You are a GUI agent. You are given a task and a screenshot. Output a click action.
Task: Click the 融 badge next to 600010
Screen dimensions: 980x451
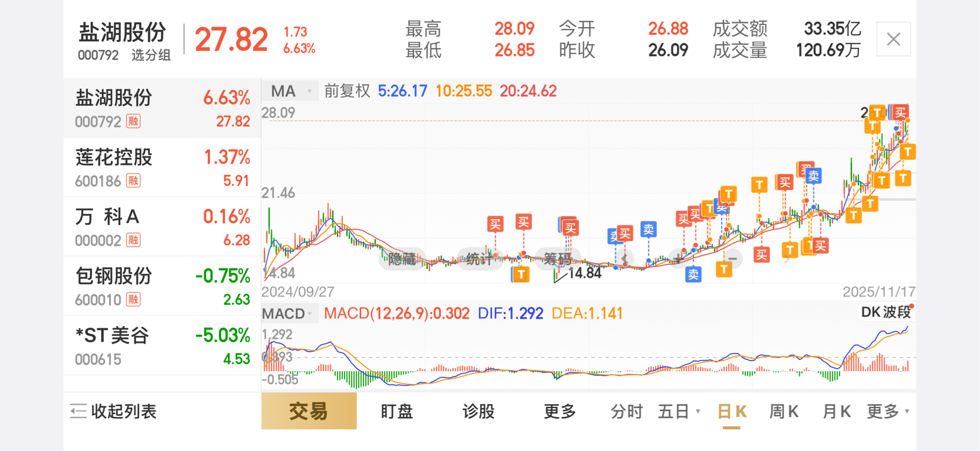133,299
